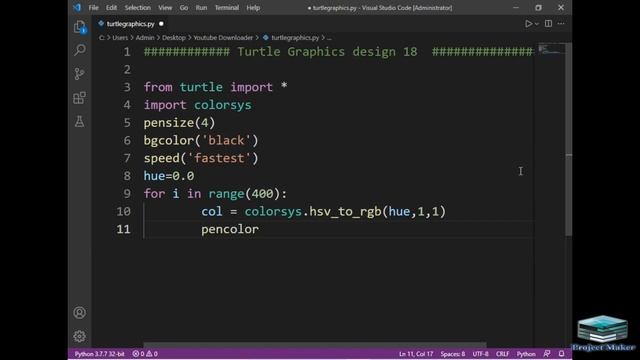Click turtle on import line 3

pos(201,87)
